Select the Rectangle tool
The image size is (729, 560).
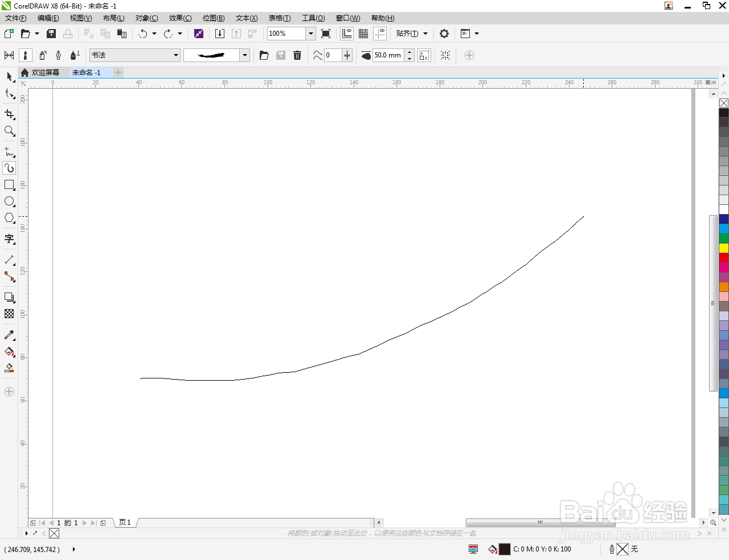click(x=9, y=185)
